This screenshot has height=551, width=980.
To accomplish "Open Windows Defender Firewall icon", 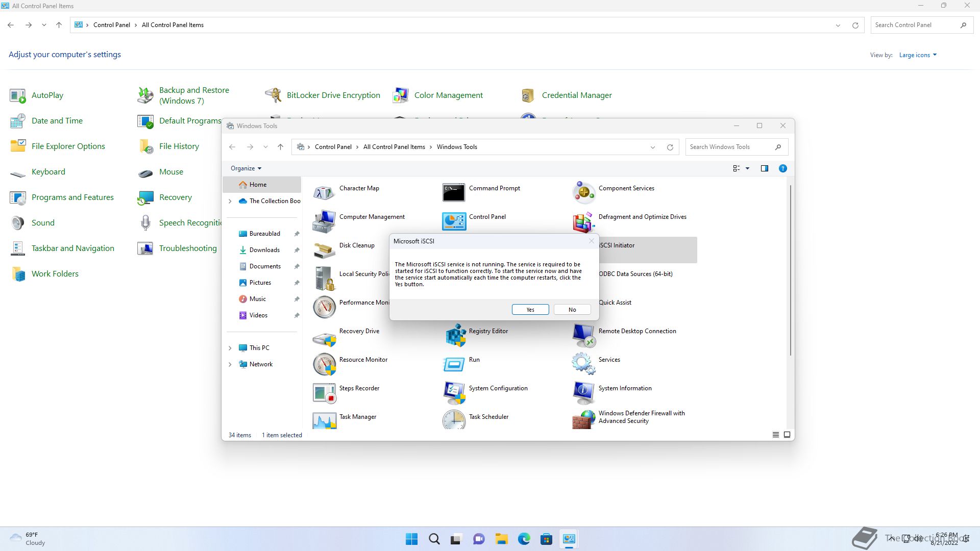I will [583, 419].
